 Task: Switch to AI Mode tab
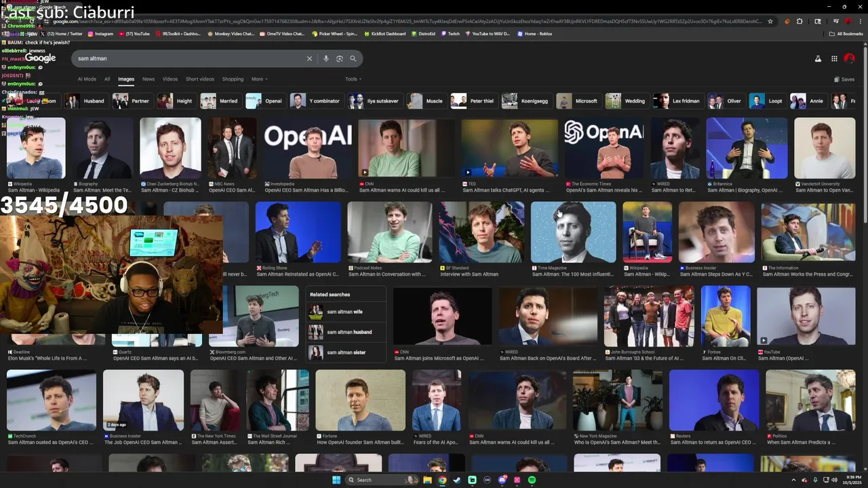[x=87, y=79]
